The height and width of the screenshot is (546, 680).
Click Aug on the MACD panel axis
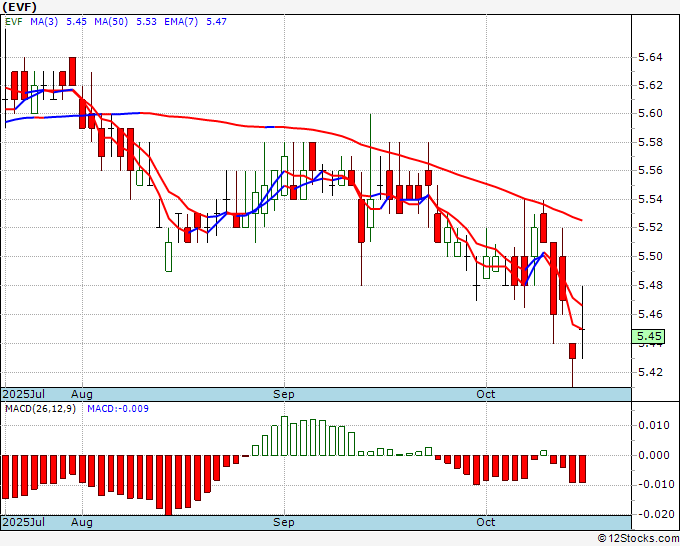(82, 522)
